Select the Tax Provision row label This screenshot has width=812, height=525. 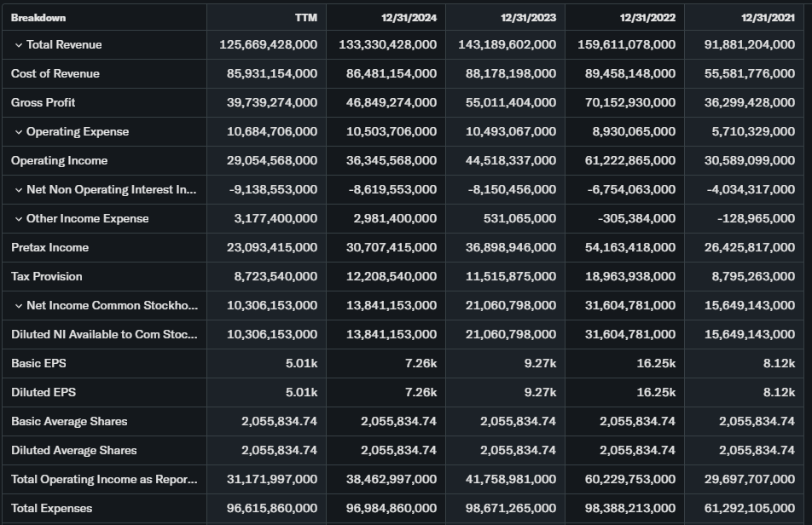point(47,276)
